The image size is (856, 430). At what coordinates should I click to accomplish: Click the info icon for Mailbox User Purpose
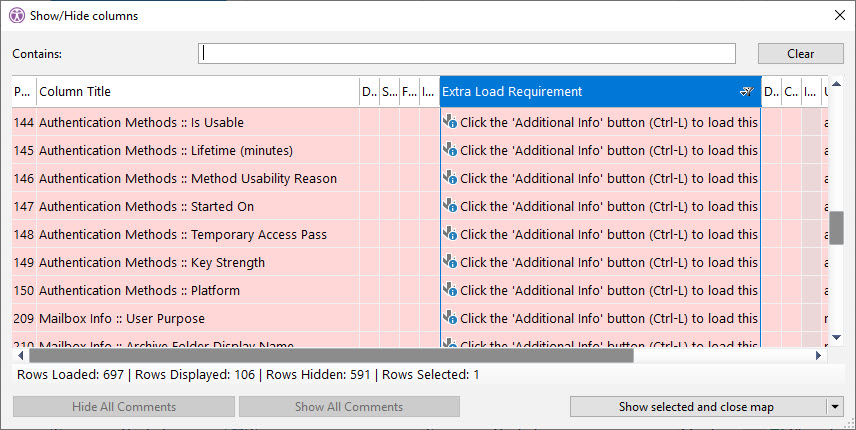click(449, 318)
